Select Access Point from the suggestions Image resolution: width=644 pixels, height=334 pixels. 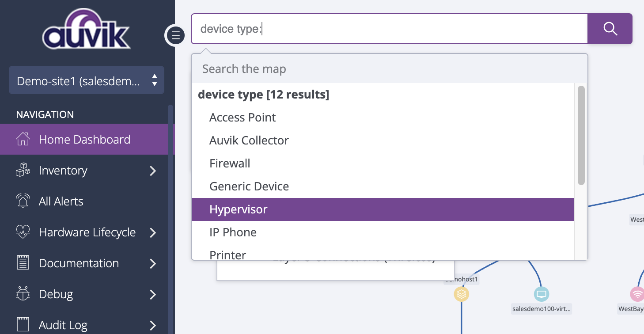(242, 117)
